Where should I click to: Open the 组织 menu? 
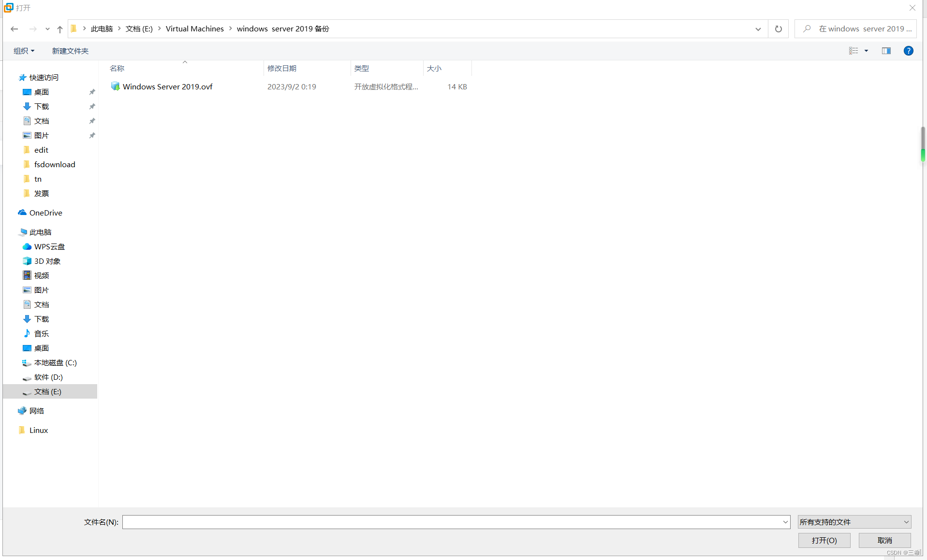point(24,51)
